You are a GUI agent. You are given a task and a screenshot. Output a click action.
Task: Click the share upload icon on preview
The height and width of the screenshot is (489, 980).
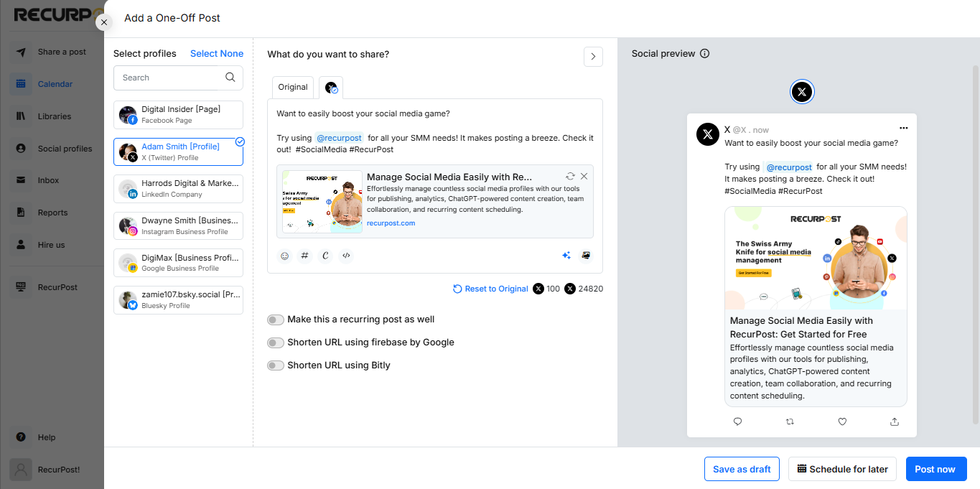[x=895, y=422]
